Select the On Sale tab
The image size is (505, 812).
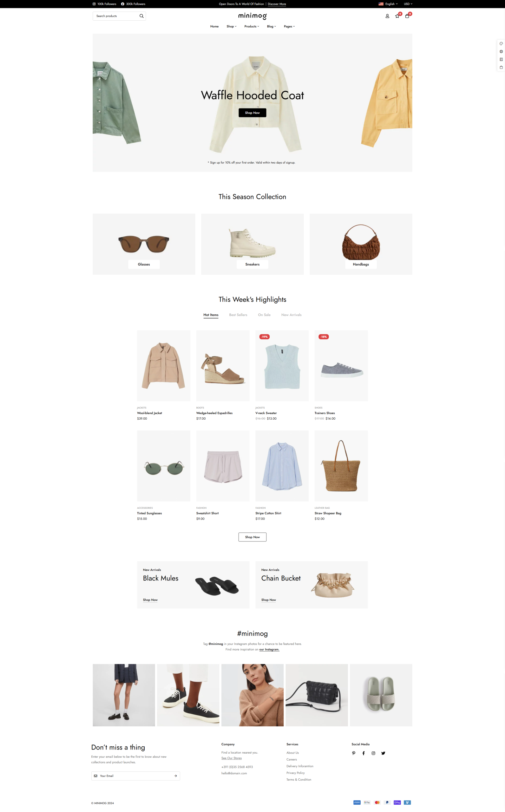tap(264, 315)
